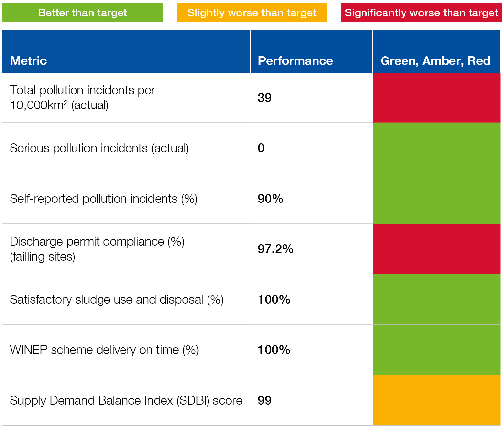Viewport: 504px width, 427px height.
Task: Click the 'Total pollution incidents per 10,000km²' label
Action: coord(82,98)
